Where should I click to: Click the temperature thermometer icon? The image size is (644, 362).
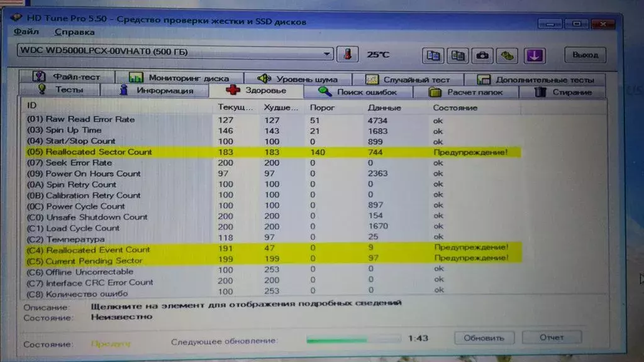tap(347, 54)
